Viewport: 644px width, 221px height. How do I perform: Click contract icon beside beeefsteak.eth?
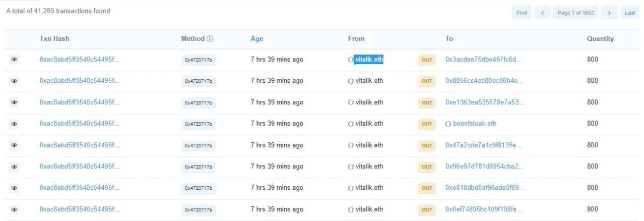(x=448, y=124)
